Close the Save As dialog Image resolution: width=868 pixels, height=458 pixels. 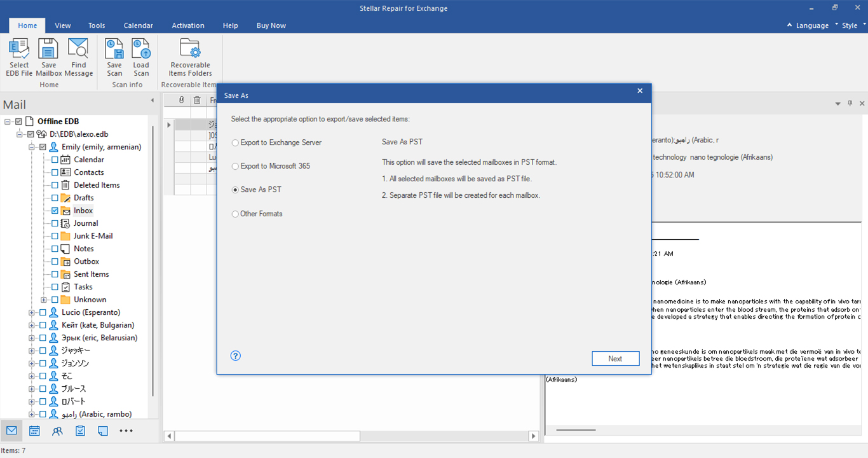point(640,91)
